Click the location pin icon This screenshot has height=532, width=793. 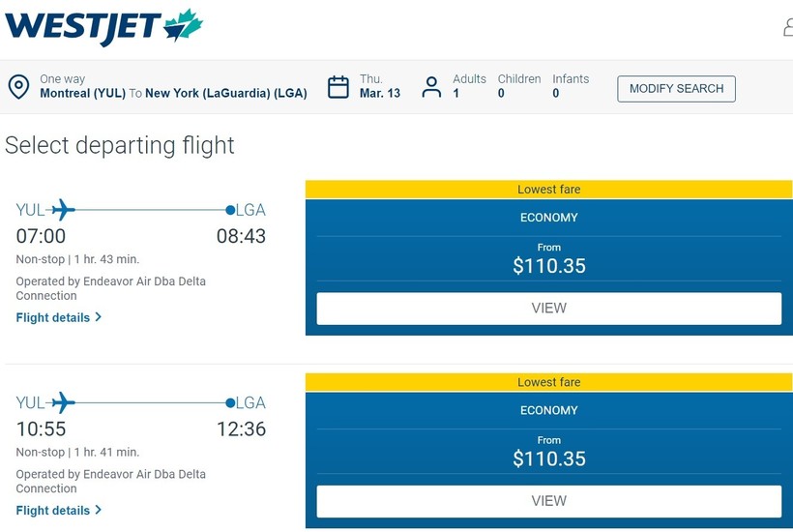coord(18,87)
